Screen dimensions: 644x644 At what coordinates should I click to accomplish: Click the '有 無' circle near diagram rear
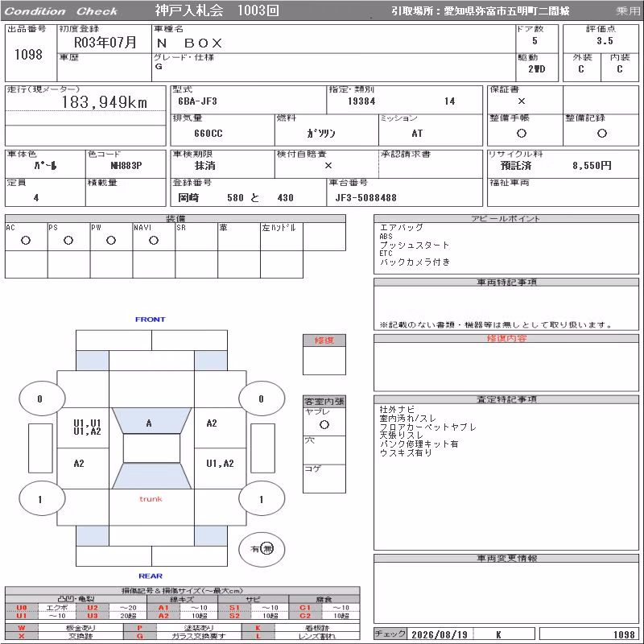(262, 549)
